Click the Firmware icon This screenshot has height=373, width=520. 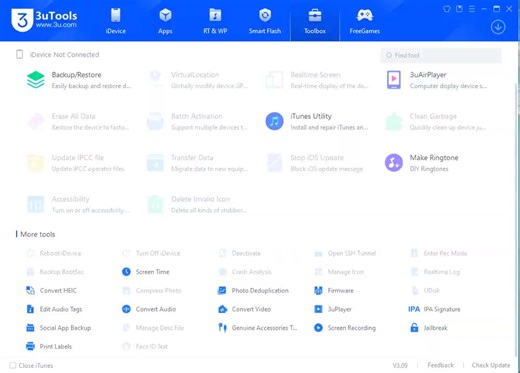pyautogui.click(x=318, y=291)
